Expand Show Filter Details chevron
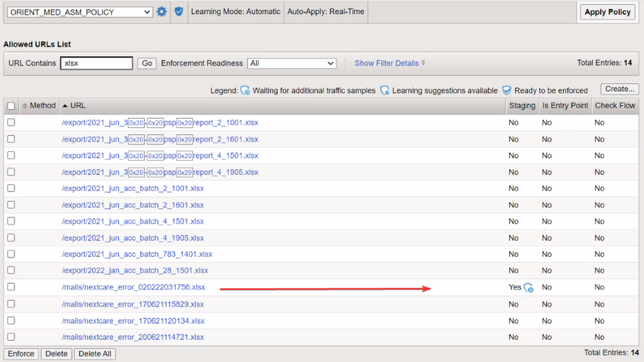Image resolution: width=644 pixels, height=362 pixels. (423, 63)
